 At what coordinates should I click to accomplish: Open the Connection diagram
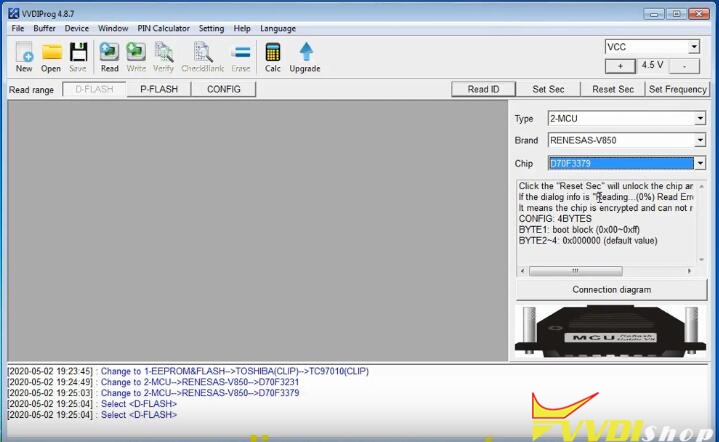612,290
